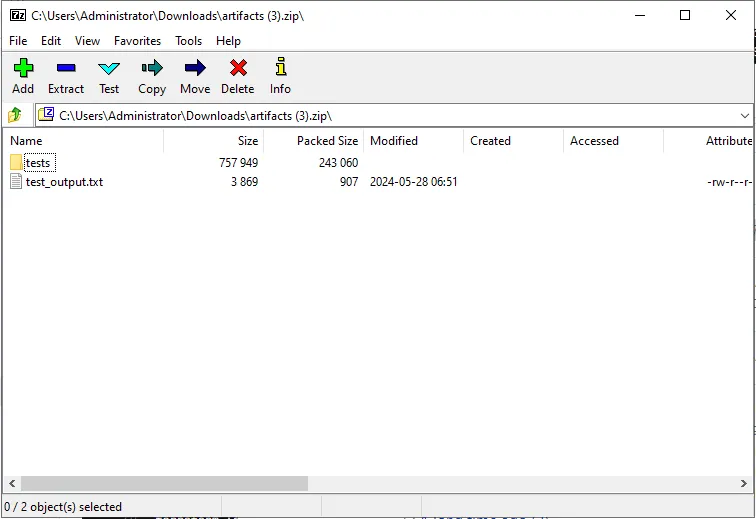
Task: Open the Tools menu
Action: (188, 41)
